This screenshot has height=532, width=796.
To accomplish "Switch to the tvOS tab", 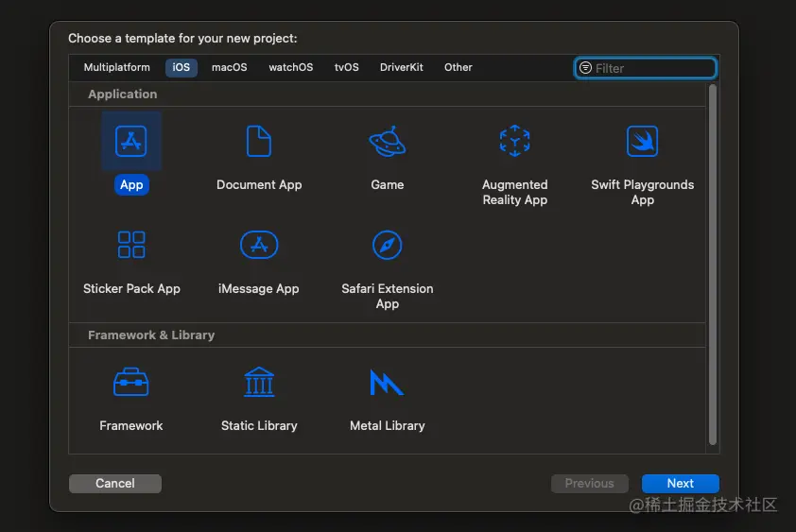I will pos(346,68).
